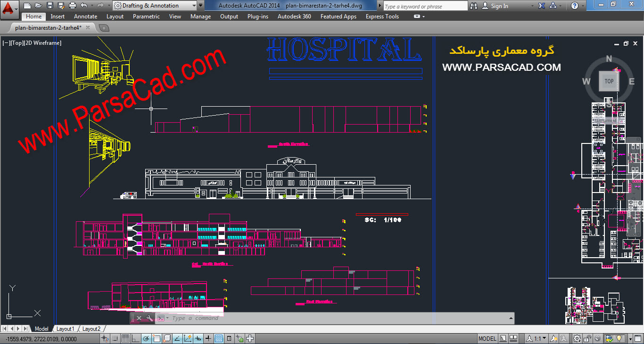Click the Clean Screen icon
644x344 pixels.
pos(638,338)
